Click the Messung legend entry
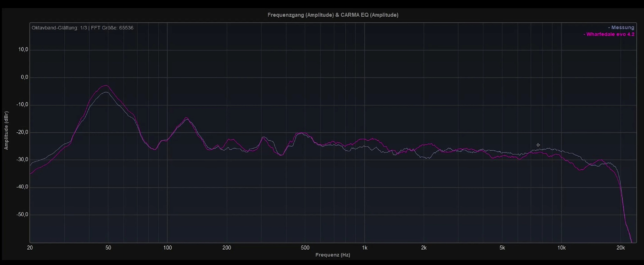Image resolution: width=644 pixels, height=265 pixels. (x=621, y=27)
